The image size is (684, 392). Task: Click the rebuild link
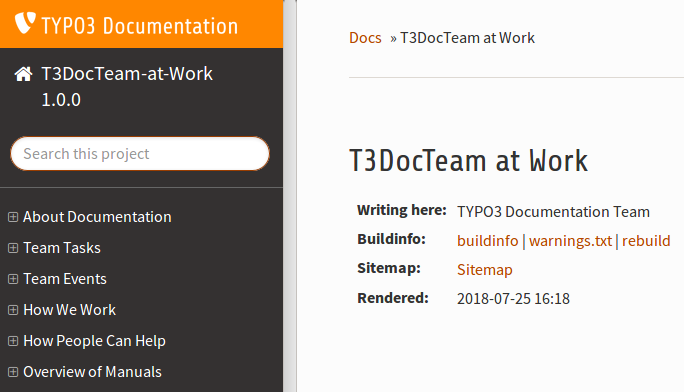pyautogui.click(x=646, y=241)
